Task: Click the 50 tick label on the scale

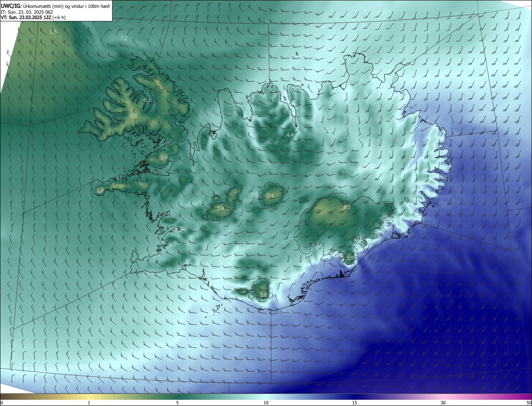Action: [x=529, y=403]
